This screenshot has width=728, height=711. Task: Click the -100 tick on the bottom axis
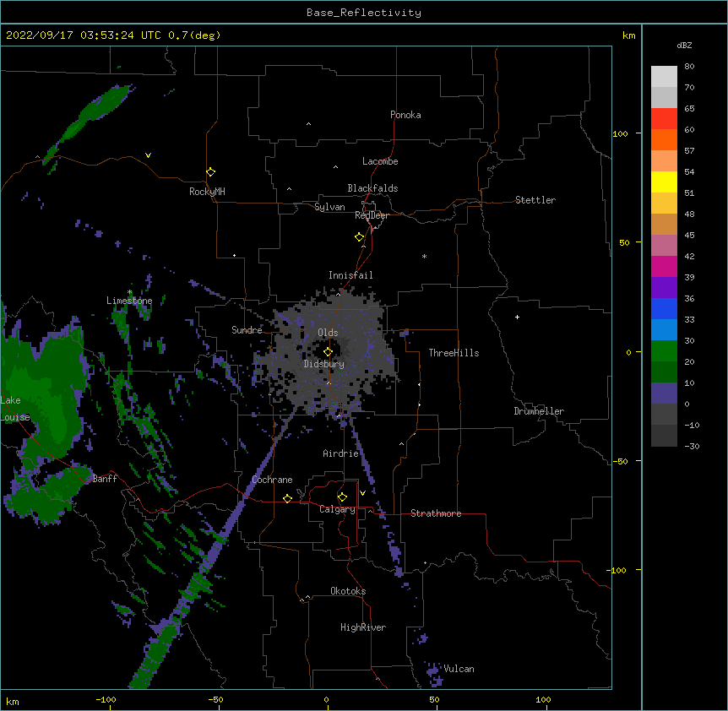(106, 699)
